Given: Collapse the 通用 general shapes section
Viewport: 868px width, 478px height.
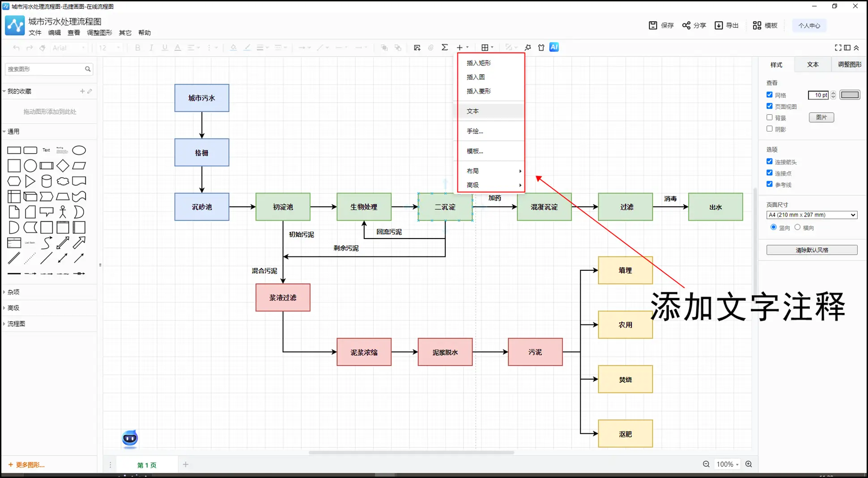Looking at the screenshot, I should tap(13, 131).
